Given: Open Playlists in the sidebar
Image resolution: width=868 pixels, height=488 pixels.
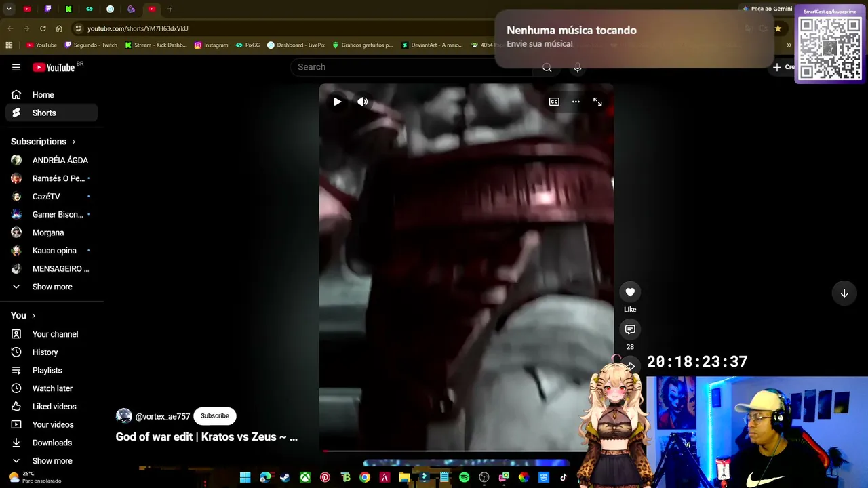Looking at the screenshot, I should tap(52, 370).
